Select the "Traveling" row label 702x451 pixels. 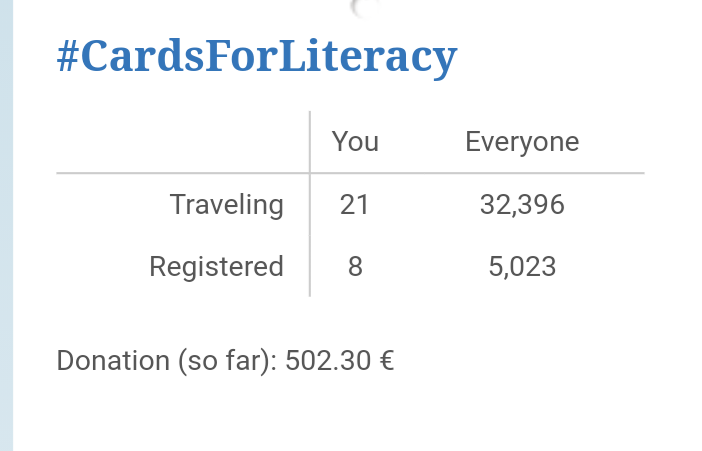coord(227,205)
